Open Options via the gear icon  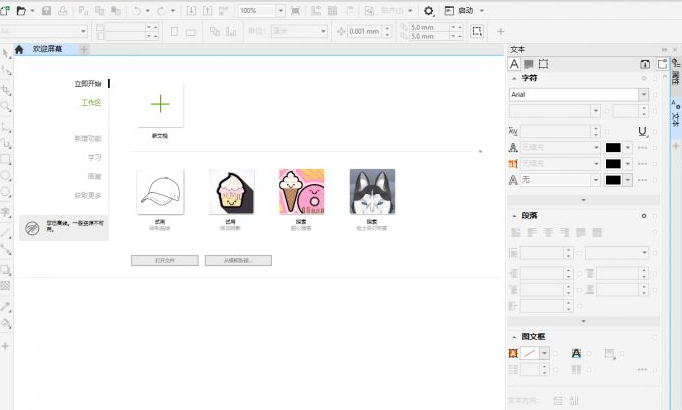429,10
